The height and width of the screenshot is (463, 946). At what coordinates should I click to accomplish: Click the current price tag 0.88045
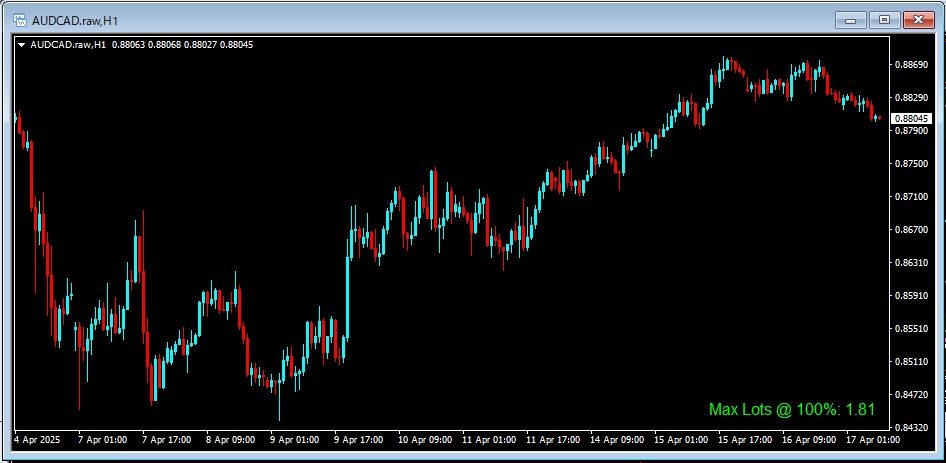(912, 118)
